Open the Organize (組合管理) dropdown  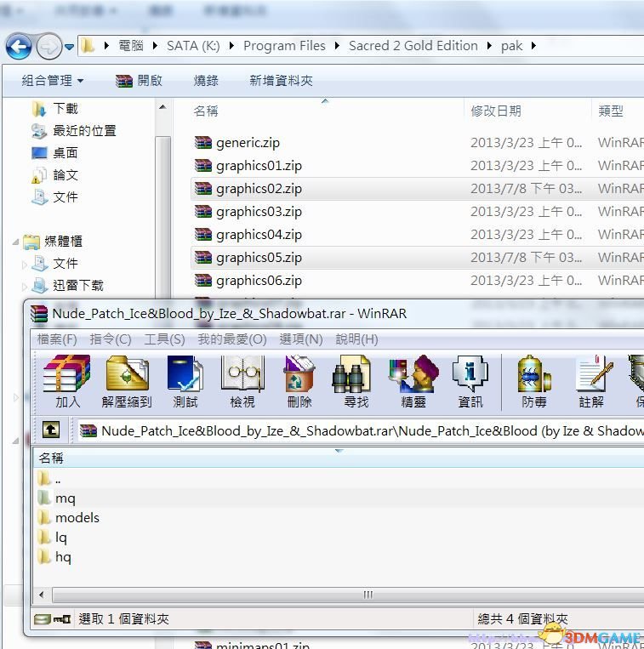pos(53,80)
